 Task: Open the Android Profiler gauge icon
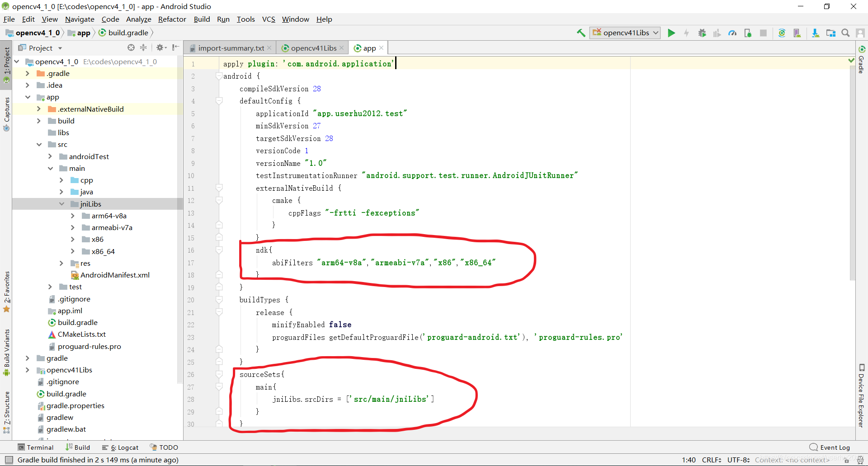click(x=732, y=33)
